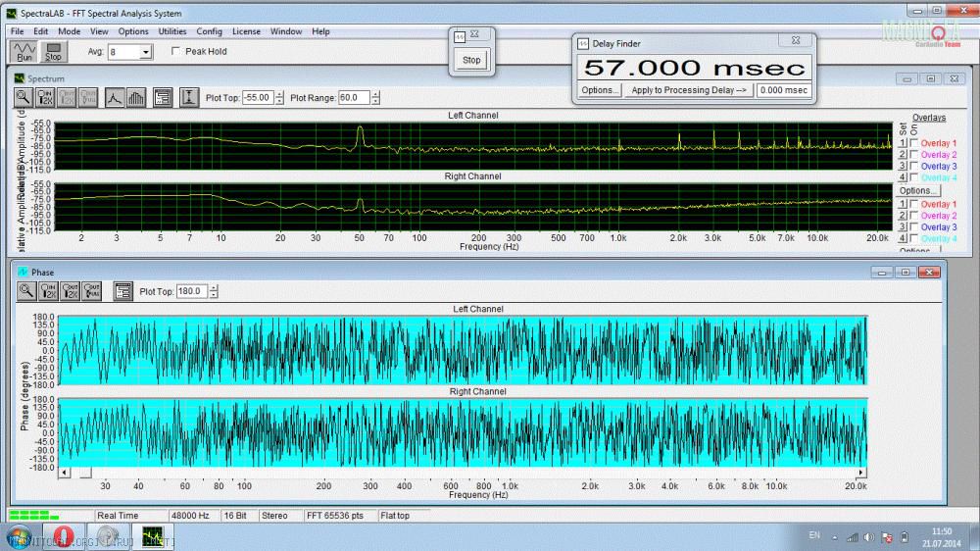Click the processing delay 0.000 msec field

[784, 90]
